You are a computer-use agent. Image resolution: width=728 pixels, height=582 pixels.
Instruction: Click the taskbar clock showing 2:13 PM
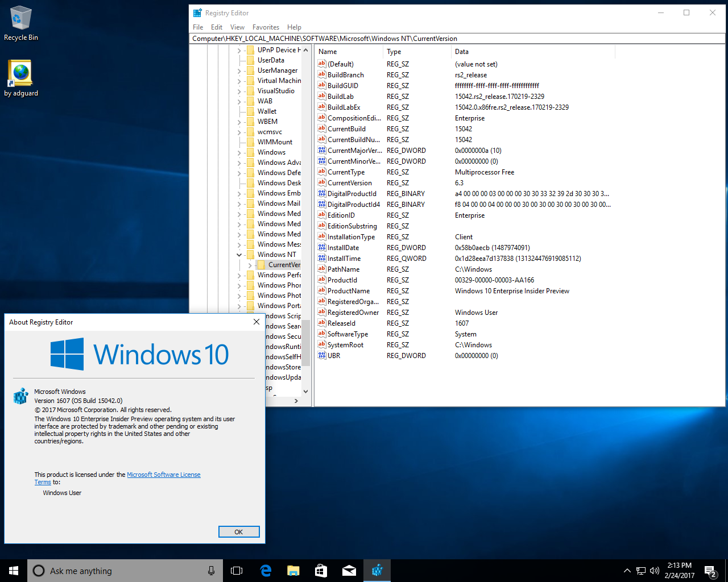(x=680, y=571)
